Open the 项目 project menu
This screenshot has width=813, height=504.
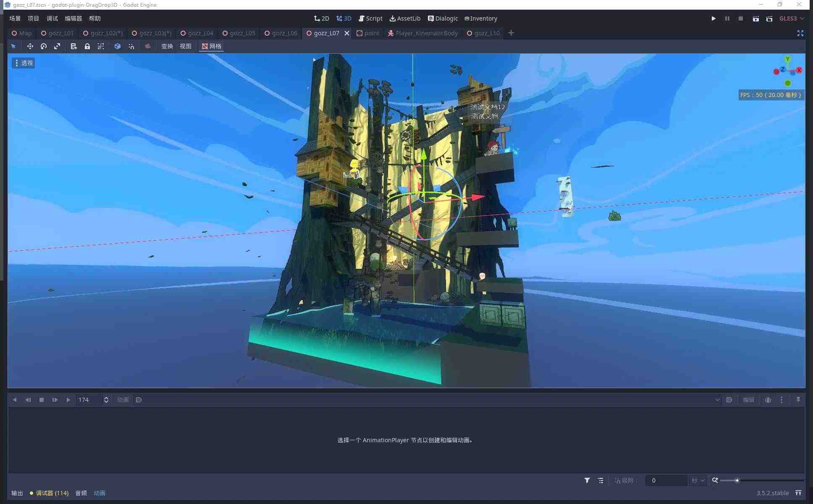click(x=33, y=18)
